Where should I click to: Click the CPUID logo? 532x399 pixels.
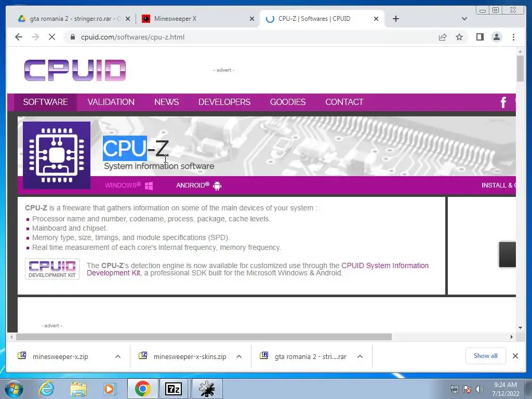[75, 70]
